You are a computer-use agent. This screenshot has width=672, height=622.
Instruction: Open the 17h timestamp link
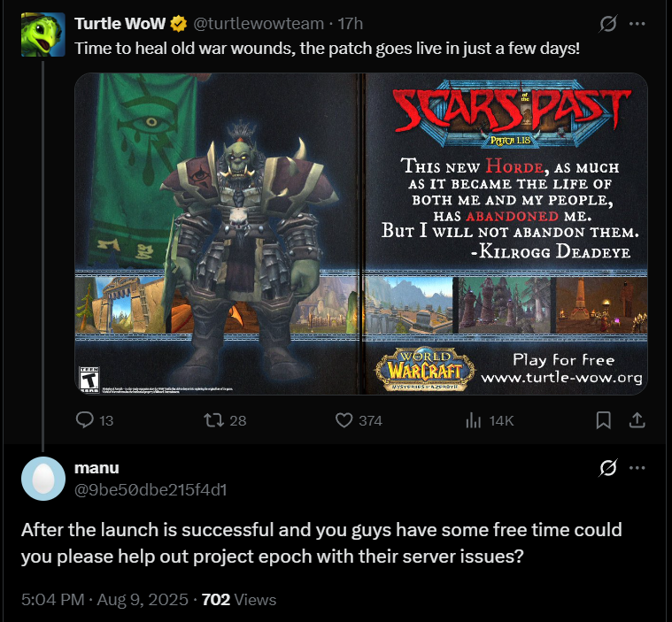(350, 24)
